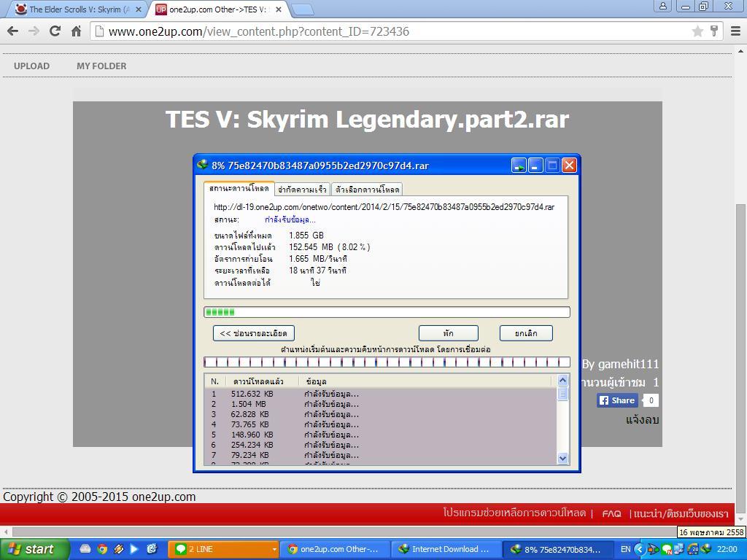Image resolution: width=747 pixels, height=560 pixels.
Task: Open แนะนำ/ติชมเว็บของเรา footer link
Action: click(x=681, y=514)
